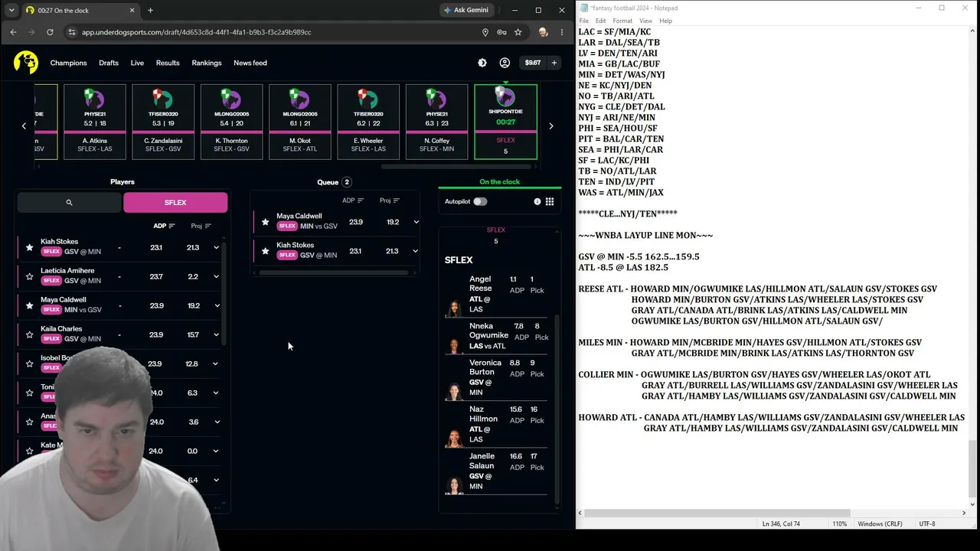Remove Maya Caldwell from Queue via star
The width and height of the screenshot is (980, 551).
pos(265,222)
